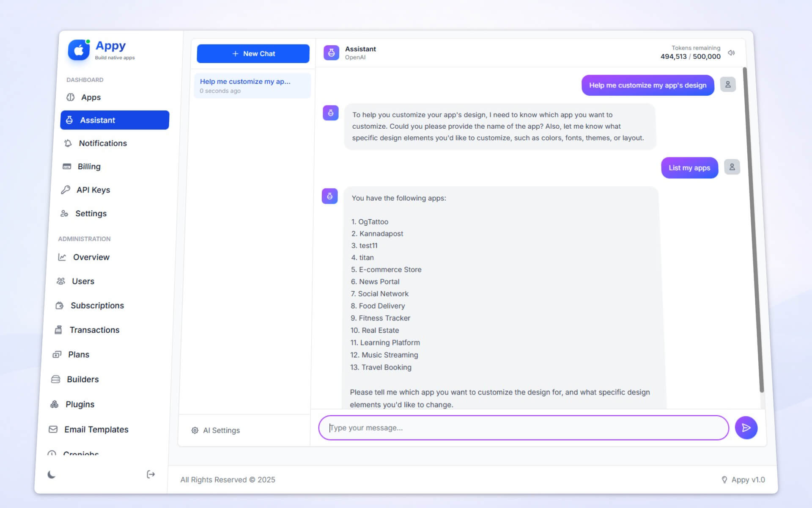Screen dimensions: 812x508
Task: Start a New Chat
Action: click(x=252, y=53)
